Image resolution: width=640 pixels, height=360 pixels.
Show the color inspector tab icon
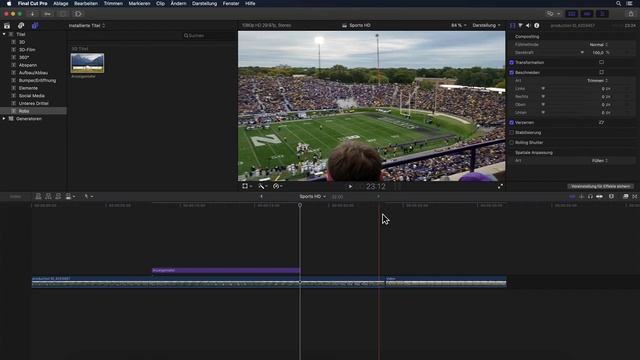coord(520,25)
